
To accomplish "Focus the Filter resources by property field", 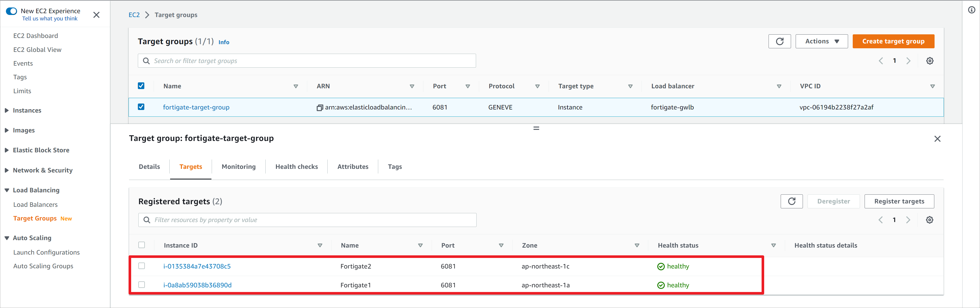I will click(x=307, y=220).
